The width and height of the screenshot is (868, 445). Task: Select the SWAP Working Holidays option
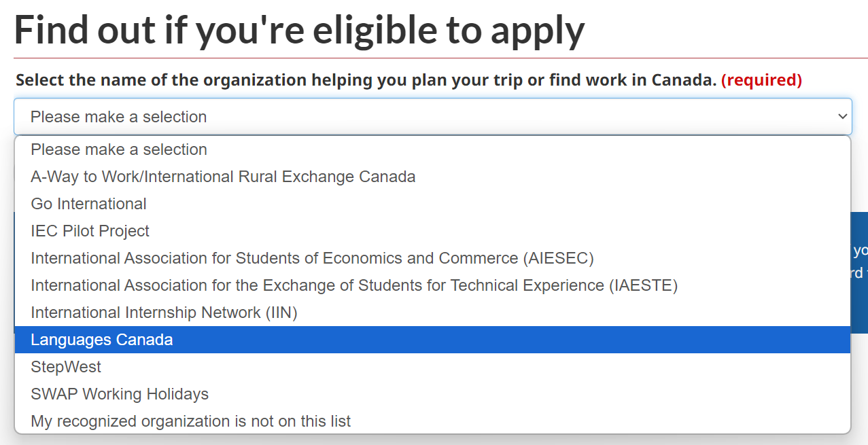432,394
